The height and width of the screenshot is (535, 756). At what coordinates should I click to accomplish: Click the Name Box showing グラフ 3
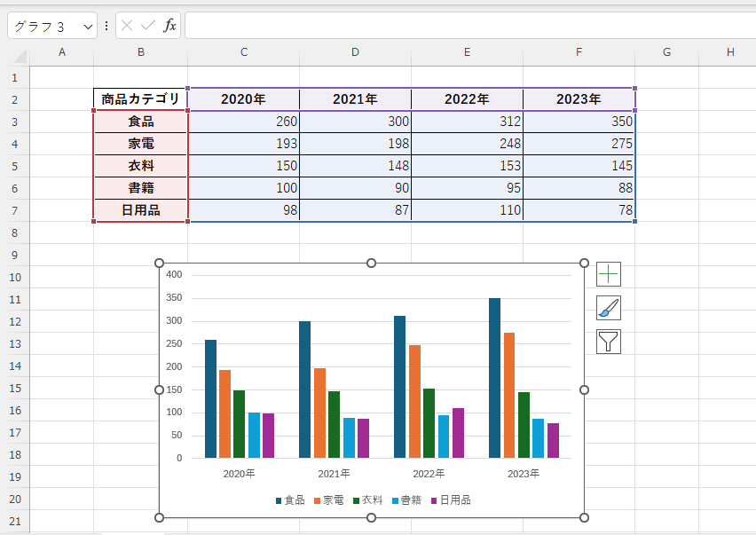coord(52,26)
